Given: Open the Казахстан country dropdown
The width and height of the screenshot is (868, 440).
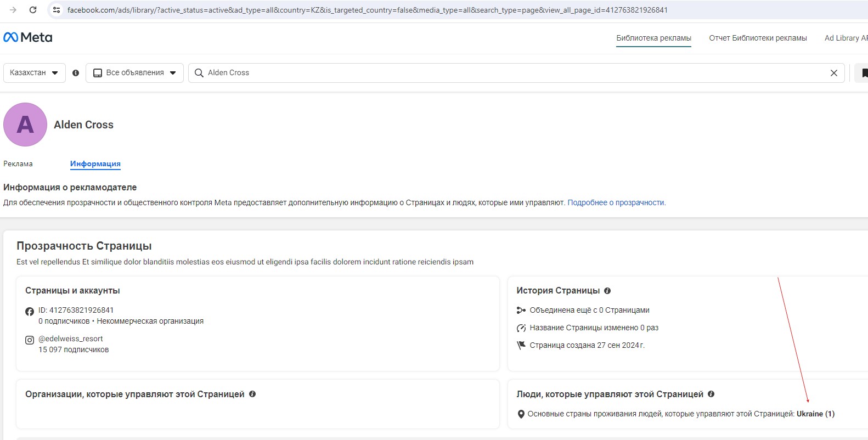Looking at the screenshot, I should pyautogui.click(x=34, y=73).
